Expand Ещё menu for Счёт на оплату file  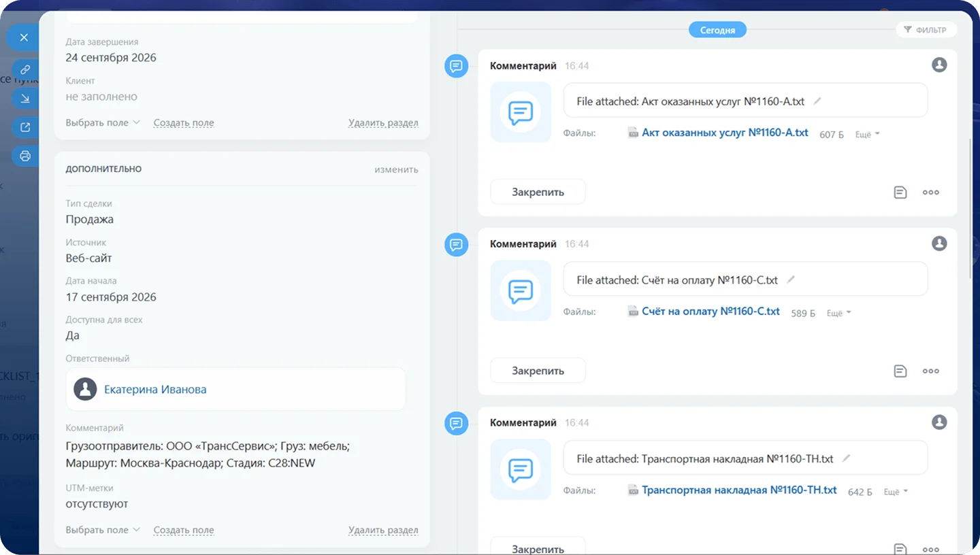(839, 313)
